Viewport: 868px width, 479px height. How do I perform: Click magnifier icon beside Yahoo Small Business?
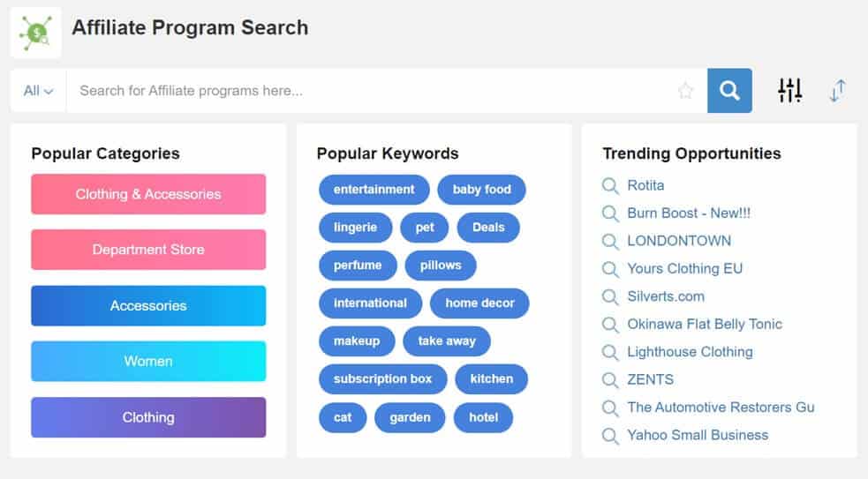click(610, 436)
